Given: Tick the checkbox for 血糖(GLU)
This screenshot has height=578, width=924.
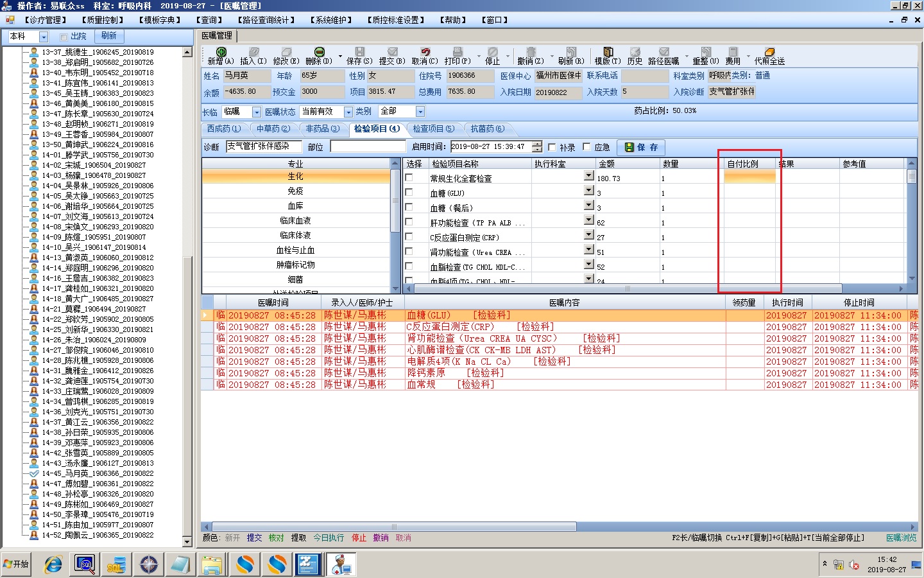Looking at the screenshot, I should (x=409, y=192).
